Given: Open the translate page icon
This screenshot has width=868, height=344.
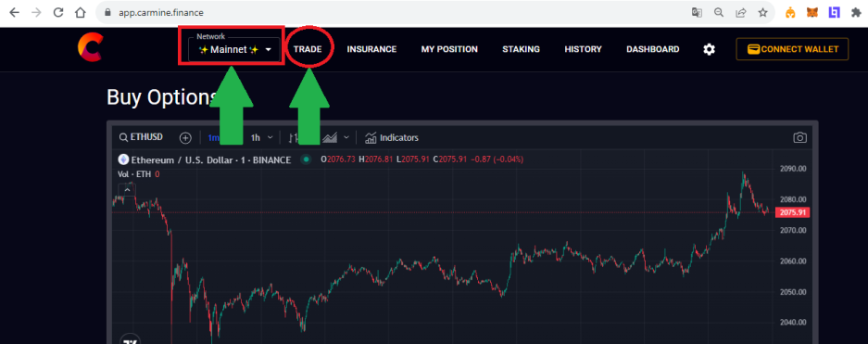Looking at the screenshot, I should (697, 13).
